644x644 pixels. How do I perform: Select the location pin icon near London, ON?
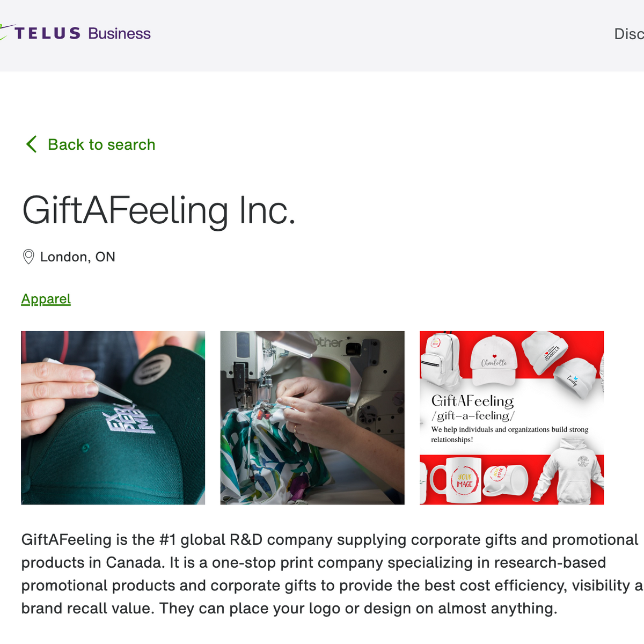click(28, 257)
